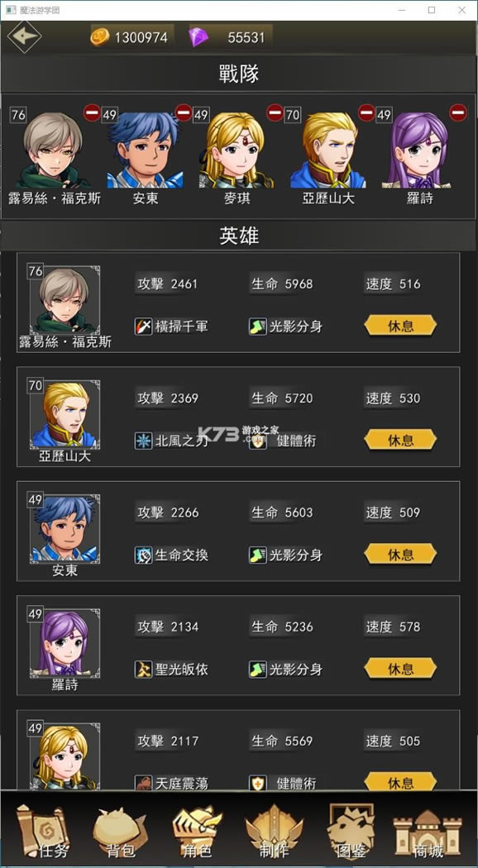Select 橫掃千軍 skill icon of 露易絲
Viewport: 478px width, 868px height.
coord(143,326)
